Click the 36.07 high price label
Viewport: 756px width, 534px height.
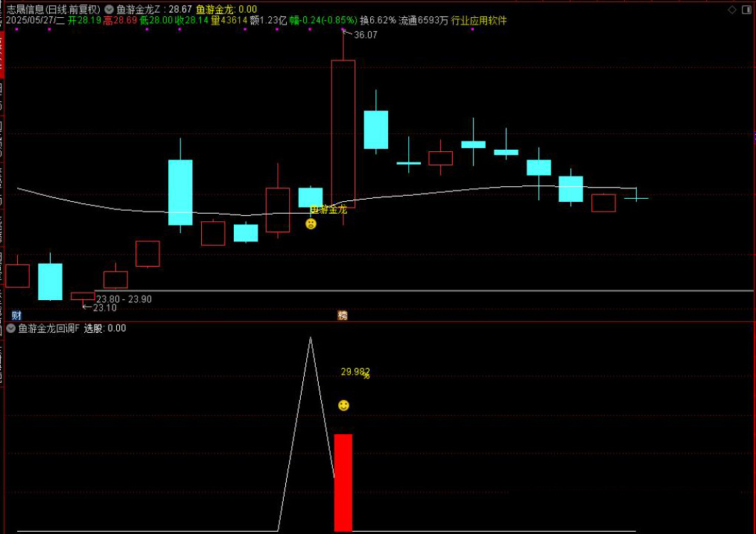click(x=365, y=35)
